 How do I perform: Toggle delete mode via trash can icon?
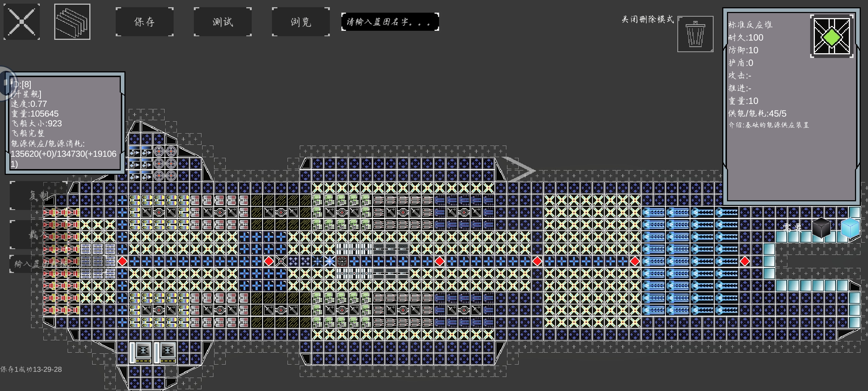tap(695, 34)
